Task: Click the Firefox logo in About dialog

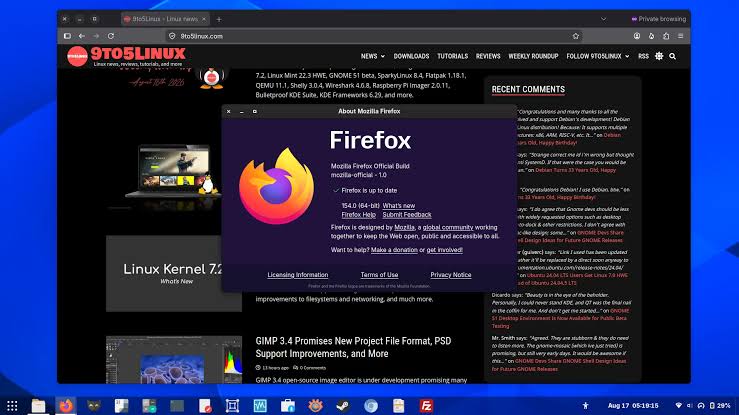Action: click(276, 186)
